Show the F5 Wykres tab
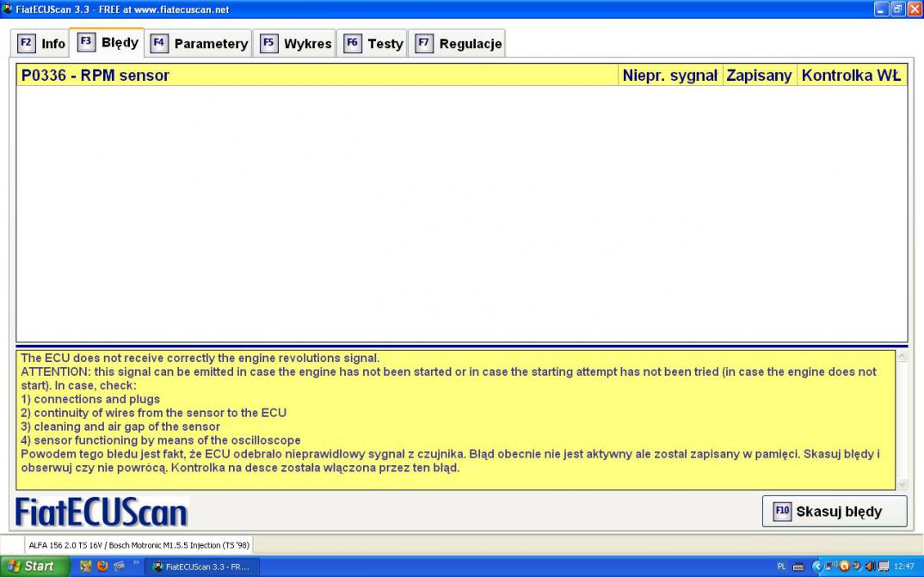 [x=294, y=44]
